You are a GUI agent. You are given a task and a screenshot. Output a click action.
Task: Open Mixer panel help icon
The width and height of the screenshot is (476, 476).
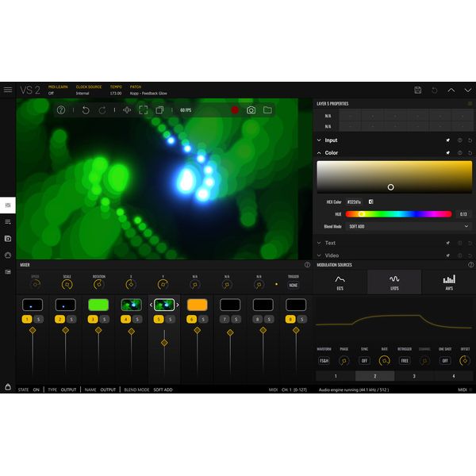coord(307,265)
